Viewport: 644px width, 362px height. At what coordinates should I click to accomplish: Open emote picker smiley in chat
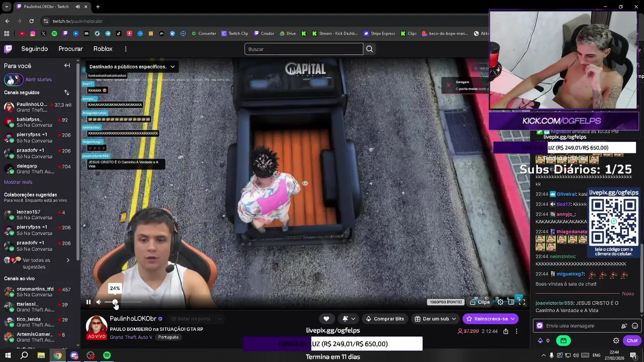635,326
